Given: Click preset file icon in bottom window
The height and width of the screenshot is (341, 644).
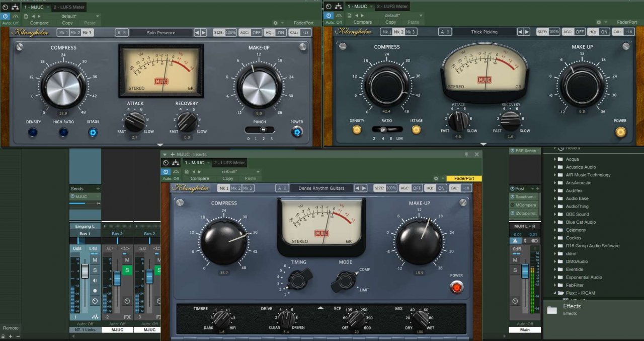Looking at the screenshot, I should click(x=186, y=171).
